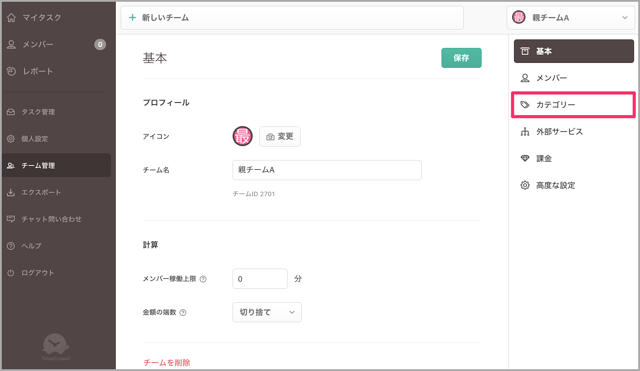Click the チームID 2701 text
Screen dimensions: 640x371
click(x=253, y=194)
